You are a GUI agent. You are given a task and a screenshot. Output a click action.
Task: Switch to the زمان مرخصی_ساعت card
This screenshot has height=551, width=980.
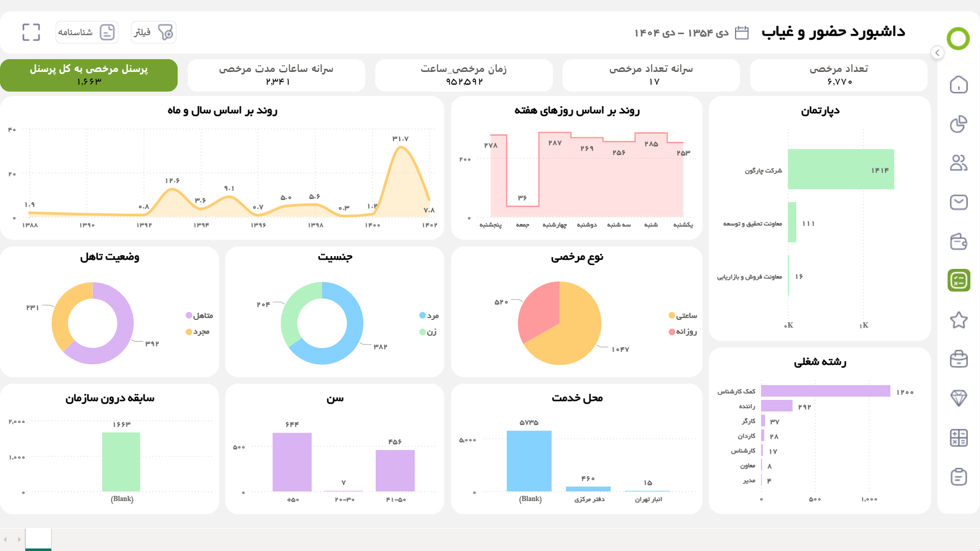tap(463, 75)
